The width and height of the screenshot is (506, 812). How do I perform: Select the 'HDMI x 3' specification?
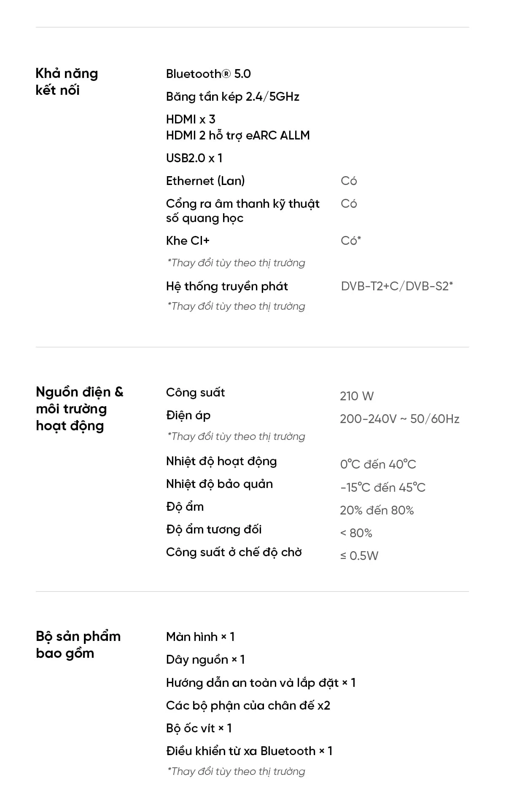click(191, 119)
